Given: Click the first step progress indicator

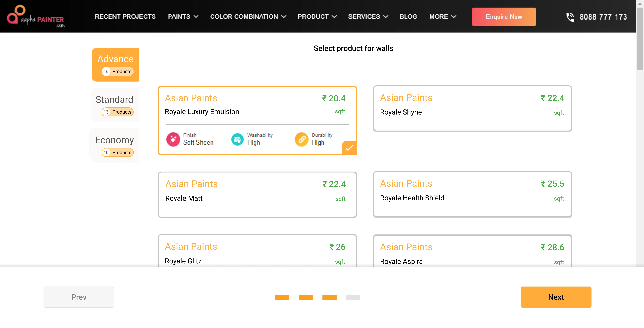Looking at the screenshot, I should point(282,297).
